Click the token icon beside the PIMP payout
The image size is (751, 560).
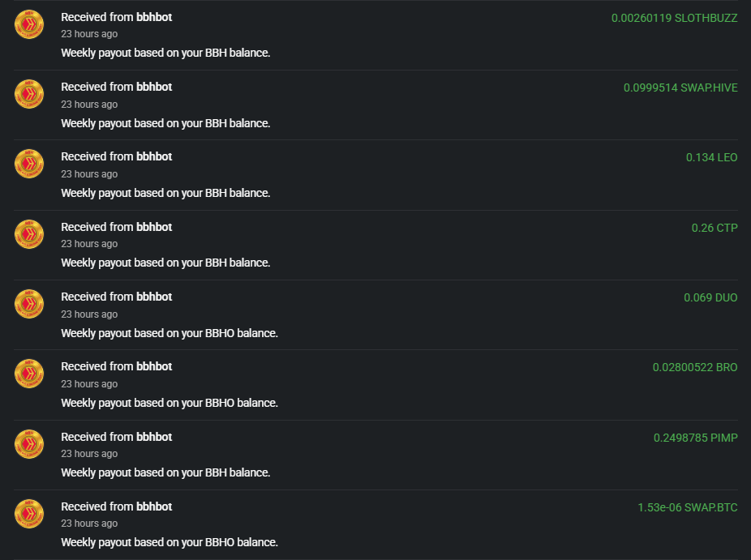pyautogui.click(x=29, y=444)
